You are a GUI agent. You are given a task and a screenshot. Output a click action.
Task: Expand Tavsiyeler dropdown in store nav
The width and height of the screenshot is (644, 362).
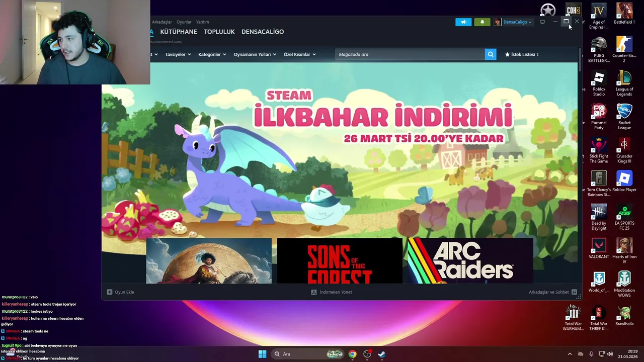(x=178, y=54)
